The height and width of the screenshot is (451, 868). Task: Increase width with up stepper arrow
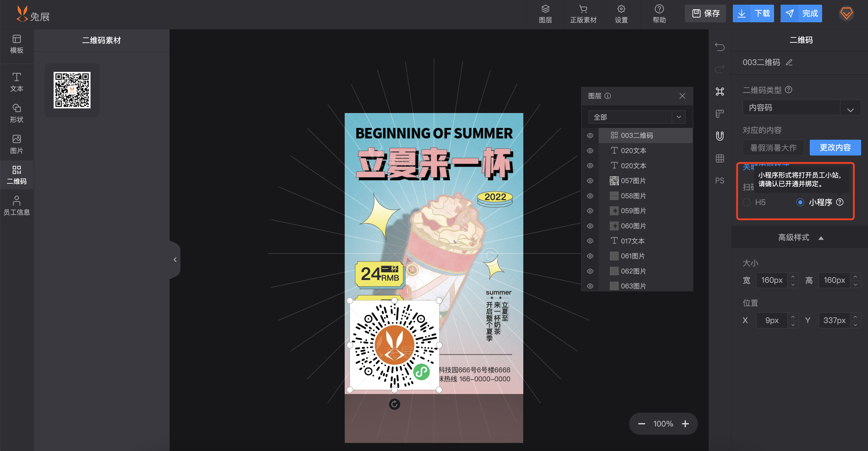click(793, 277)
